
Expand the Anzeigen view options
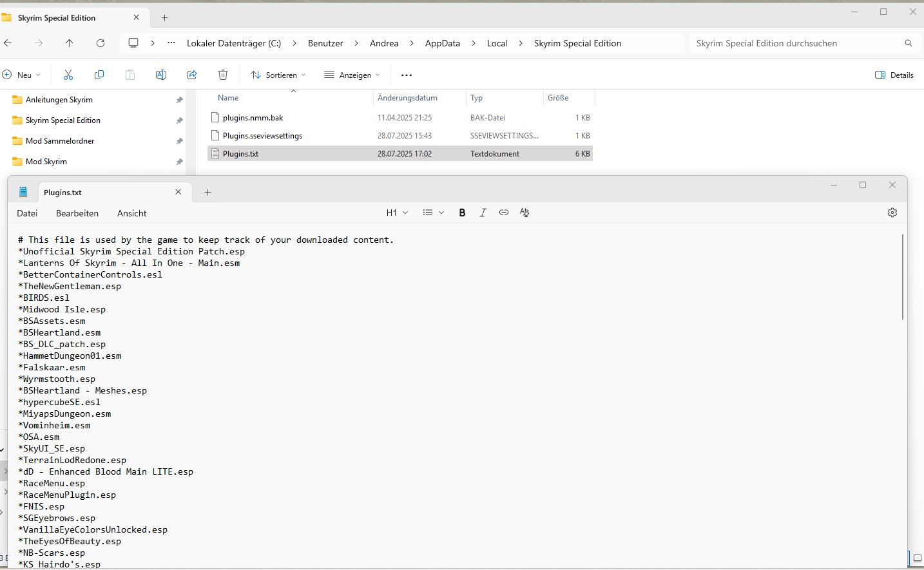pyautogui.click(x=352, y=75)
